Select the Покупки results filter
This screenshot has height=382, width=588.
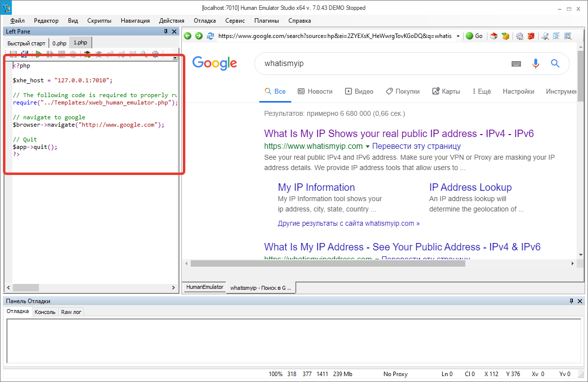(403, 91)
